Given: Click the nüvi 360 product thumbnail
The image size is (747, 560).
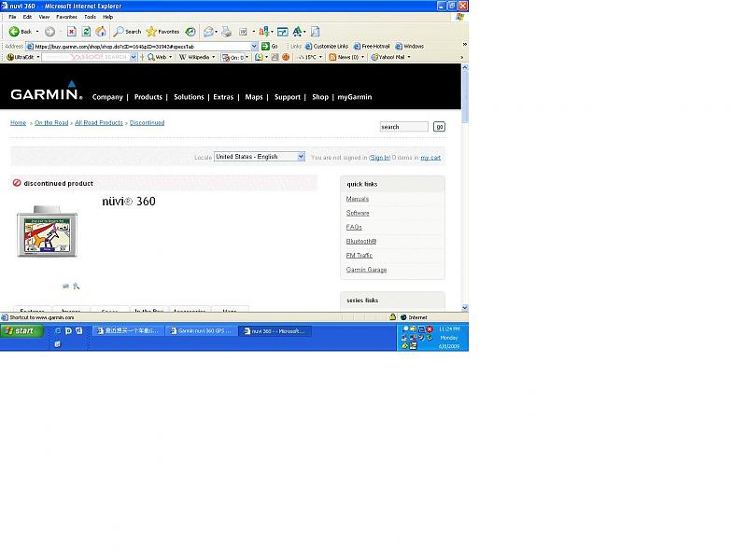Looking at the screenshot, I should tap(47, 232).
